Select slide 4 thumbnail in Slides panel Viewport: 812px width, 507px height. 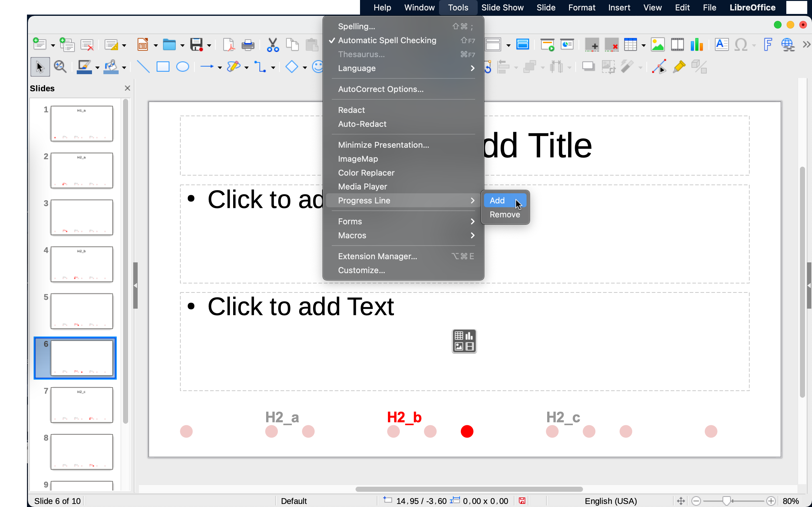pos(82,264)
